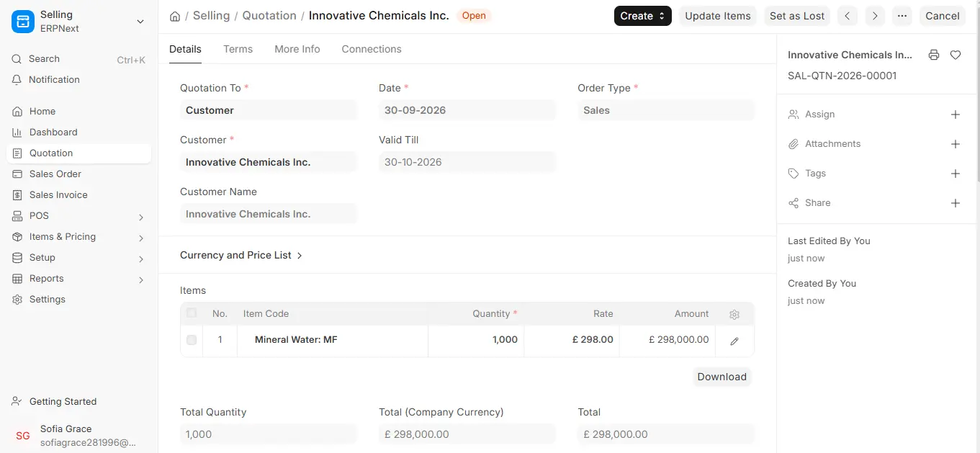The image size is (980, 453).
Task: Share document using plus icon
Action: 956,203
